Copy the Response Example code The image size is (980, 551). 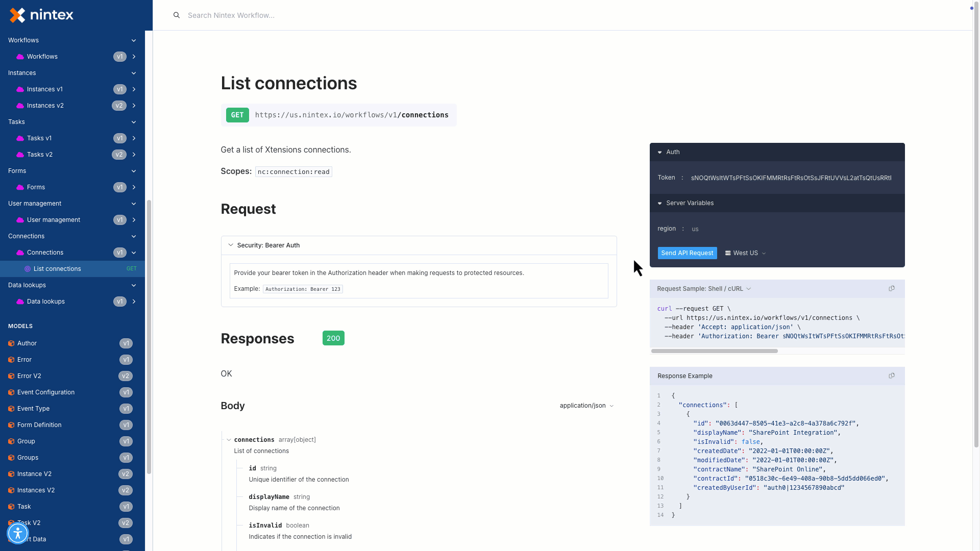point(892,376)
